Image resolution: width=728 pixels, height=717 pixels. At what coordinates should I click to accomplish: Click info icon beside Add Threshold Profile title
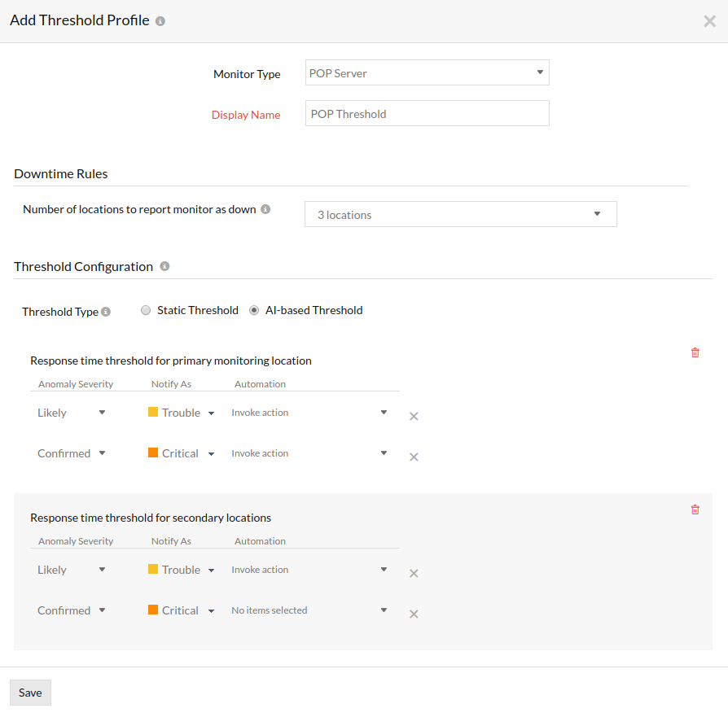coord(160,21)
